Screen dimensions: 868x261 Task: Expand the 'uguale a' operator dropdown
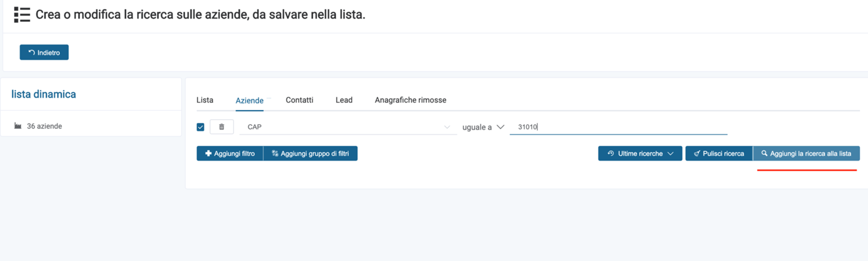pos(483,127)
